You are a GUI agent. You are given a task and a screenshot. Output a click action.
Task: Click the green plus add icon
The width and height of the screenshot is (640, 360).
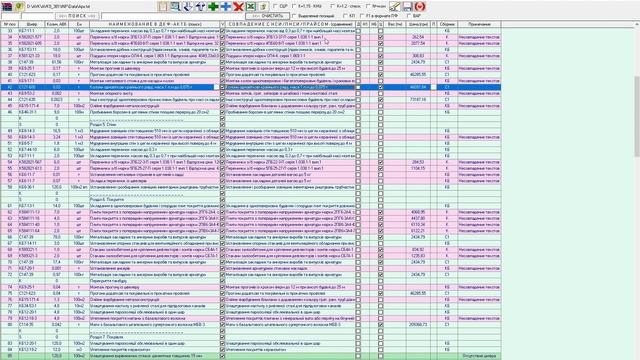pyautogui.click(x=213, y=6)
